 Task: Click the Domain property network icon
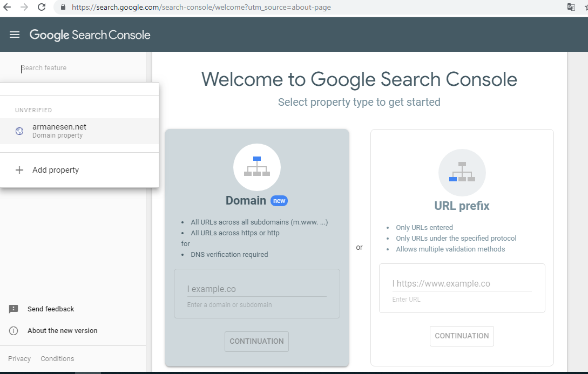pos(257,167)
